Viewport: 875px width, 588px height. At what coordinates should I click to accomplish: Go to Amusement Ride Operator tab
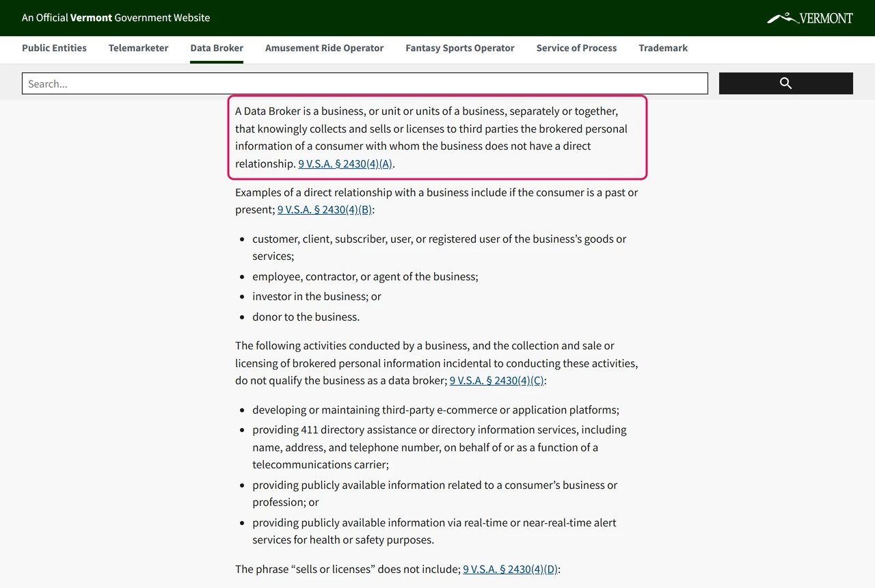[324, 48]
